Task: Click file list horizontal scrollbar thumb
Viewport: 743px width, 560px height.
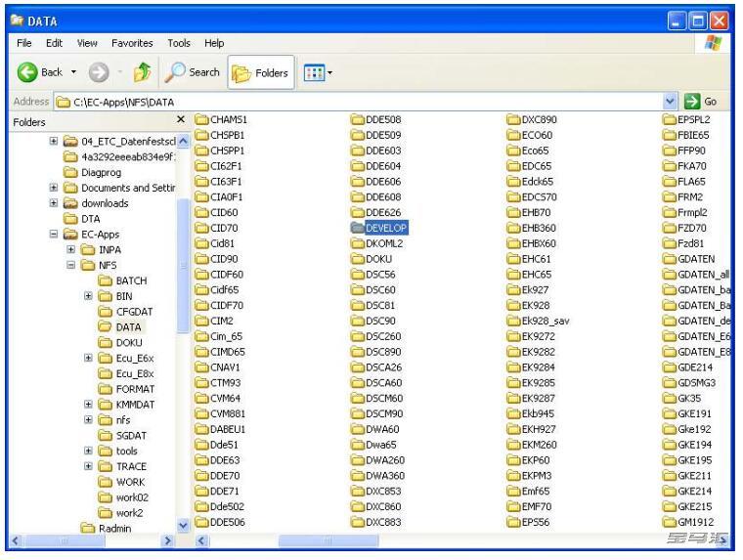Action: pyautogui.click(x=328, y=540)
